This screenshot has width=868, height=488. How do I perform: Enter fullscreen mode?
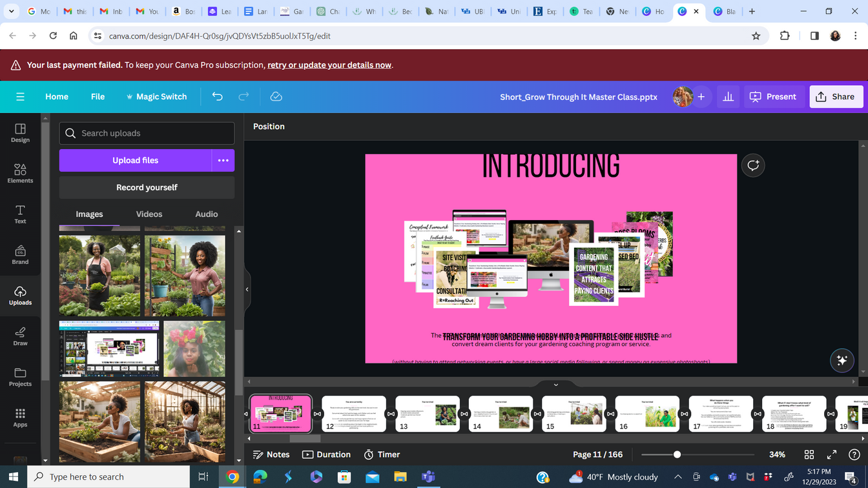(832, 454)
